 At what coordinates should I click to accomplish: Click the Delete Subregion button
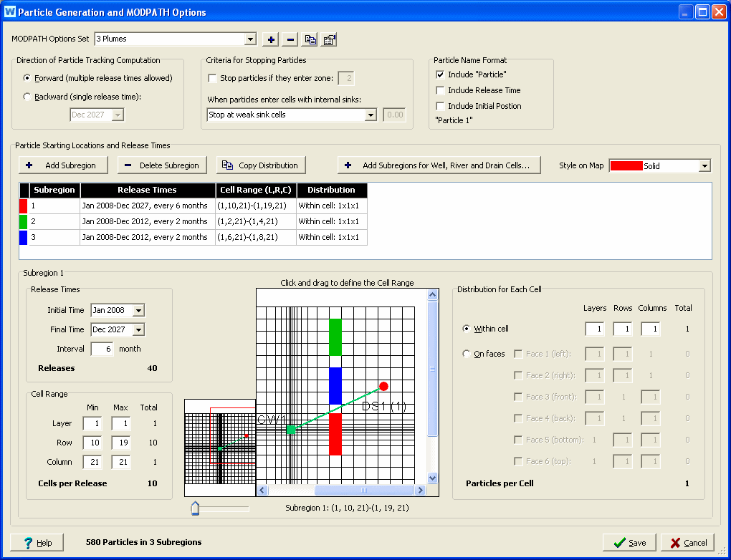162,165
